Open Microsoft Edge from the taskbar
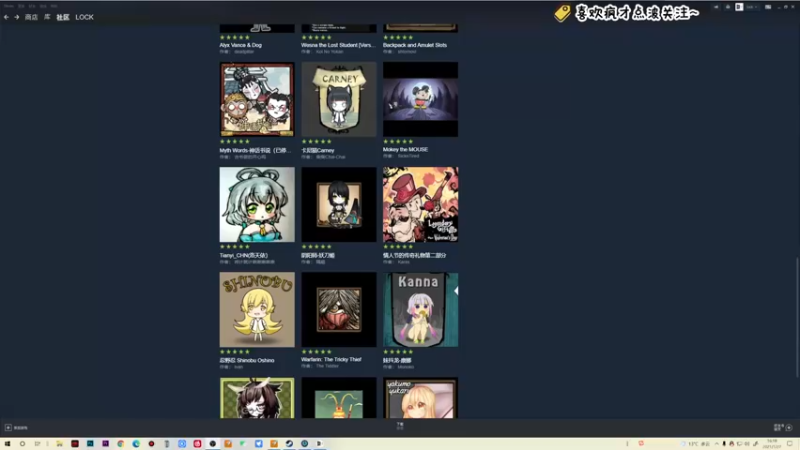800x450 pixels. [x=136, y=444]
